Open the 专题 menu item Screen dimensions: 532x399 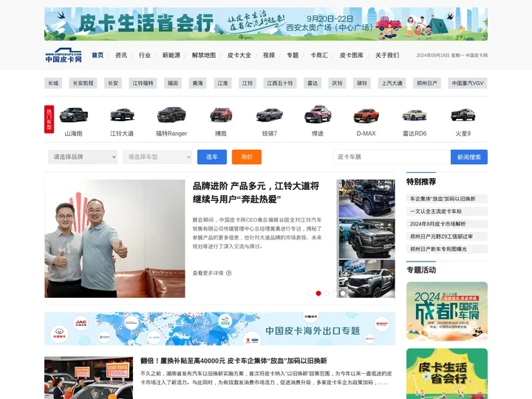click(x=293, y=55)
